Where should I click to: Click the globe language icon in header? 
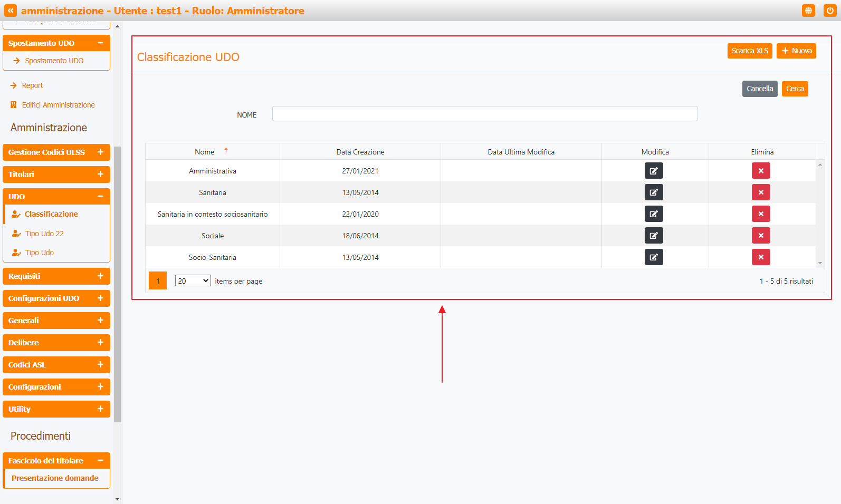(x=808, y=11)
